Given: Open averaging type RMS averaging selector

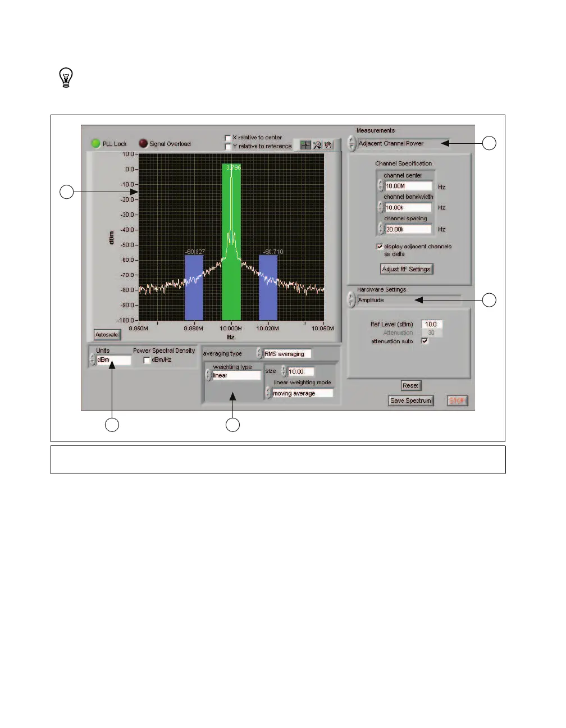Looking at the screenshot, I should (287, 354).
